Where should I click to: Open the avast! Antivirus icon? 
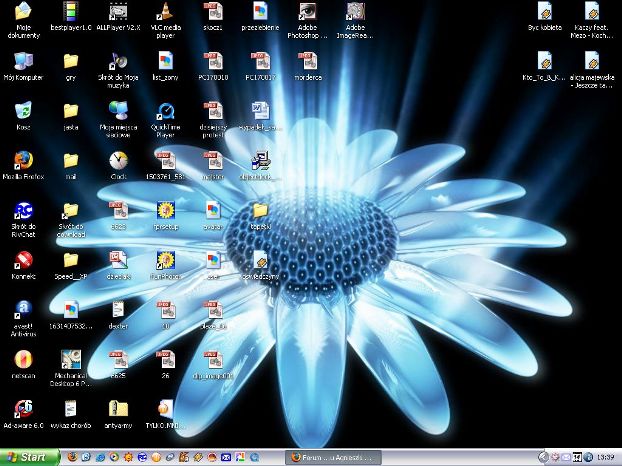coord(23,308)
